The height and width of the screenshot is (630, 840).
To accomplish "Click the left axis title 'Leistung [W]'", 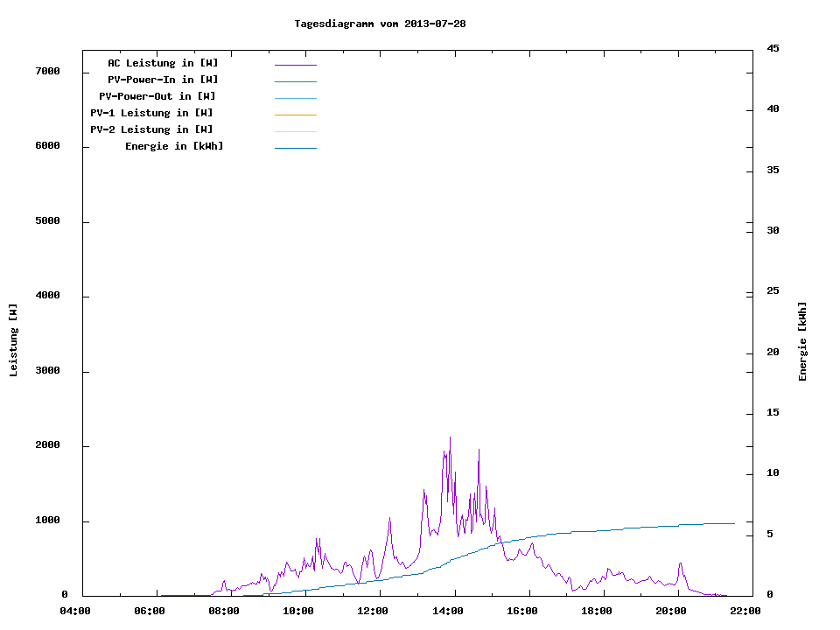I will (13, 340).
